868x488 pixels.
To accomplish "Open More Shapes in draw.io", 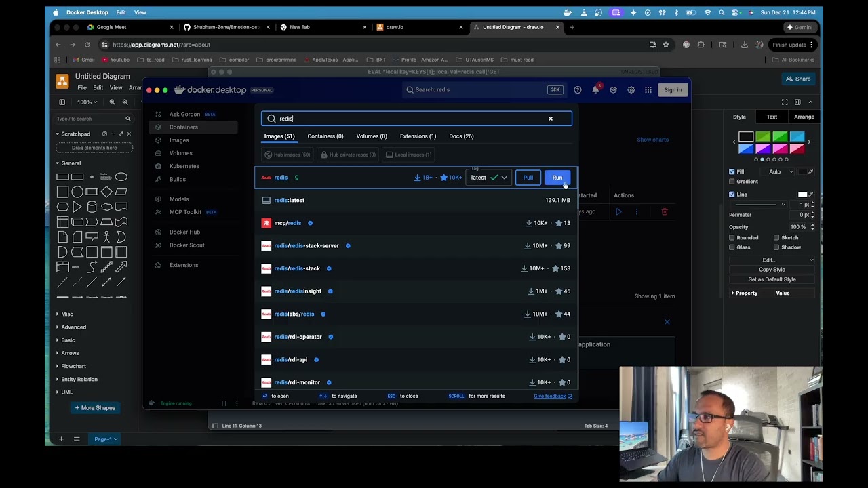I will [x=95, y=408].
